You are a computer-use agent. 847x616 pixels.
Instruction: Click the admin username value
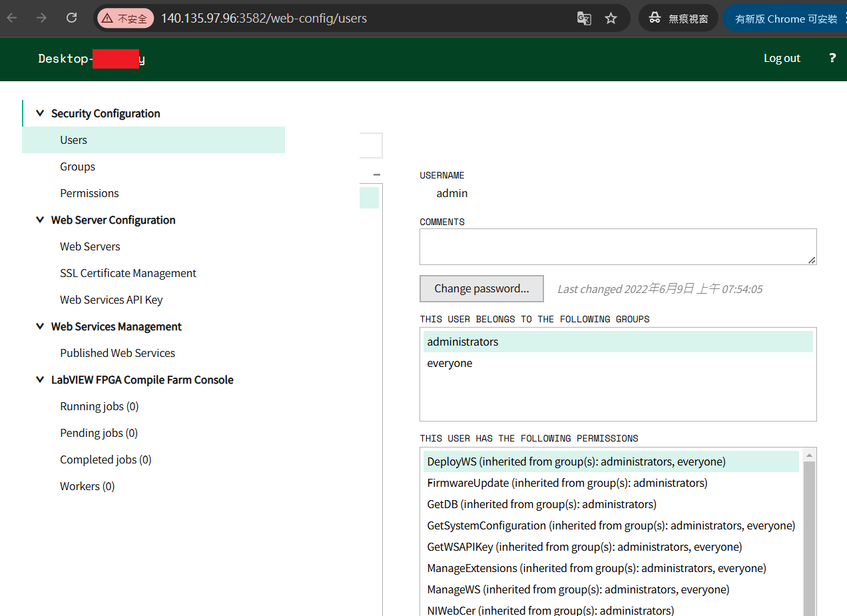click(x=452, y=193)
